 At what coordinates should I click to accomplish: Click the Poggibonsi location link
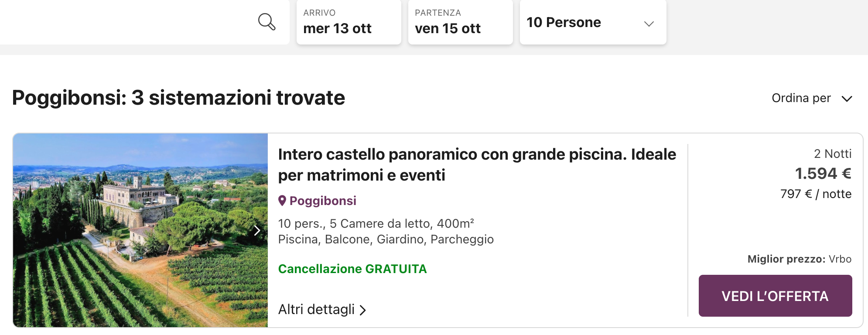(x=323, y=201)
